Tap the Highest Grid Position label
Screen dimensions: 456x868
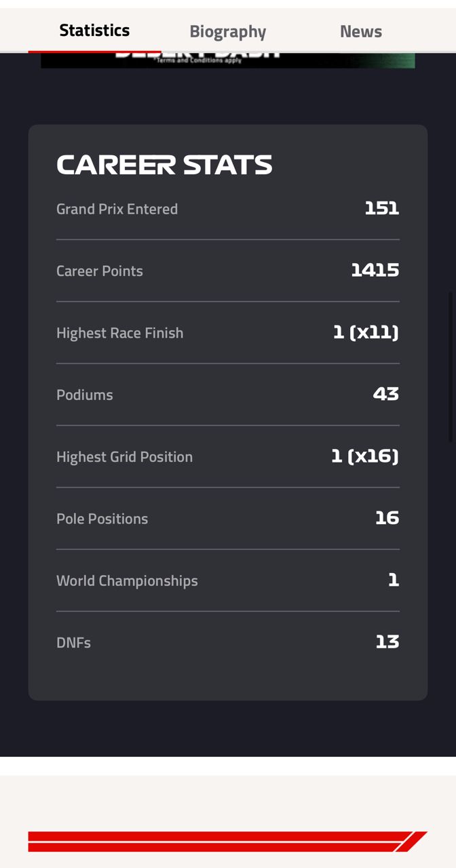point(124,457)
